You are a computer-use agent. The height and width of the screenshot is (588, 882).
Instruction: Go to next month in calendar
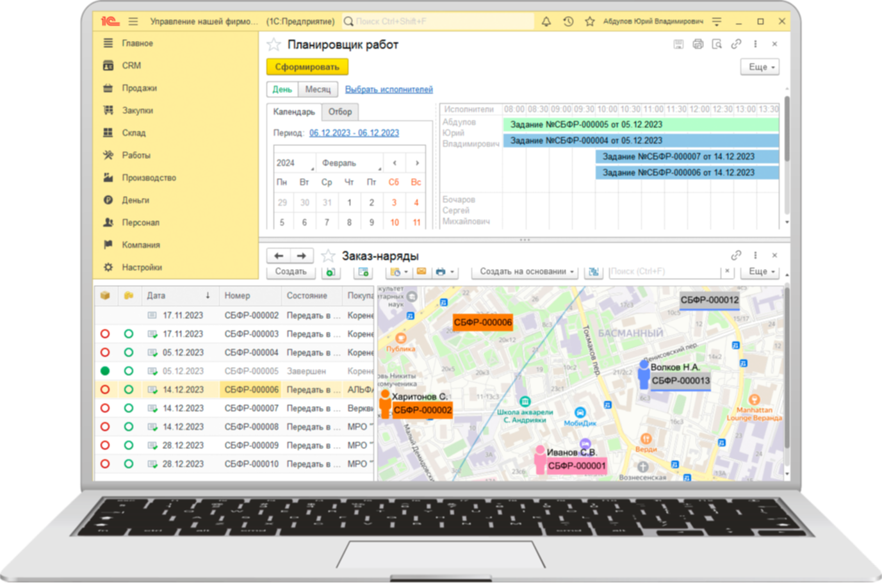[x=416, y=163]
